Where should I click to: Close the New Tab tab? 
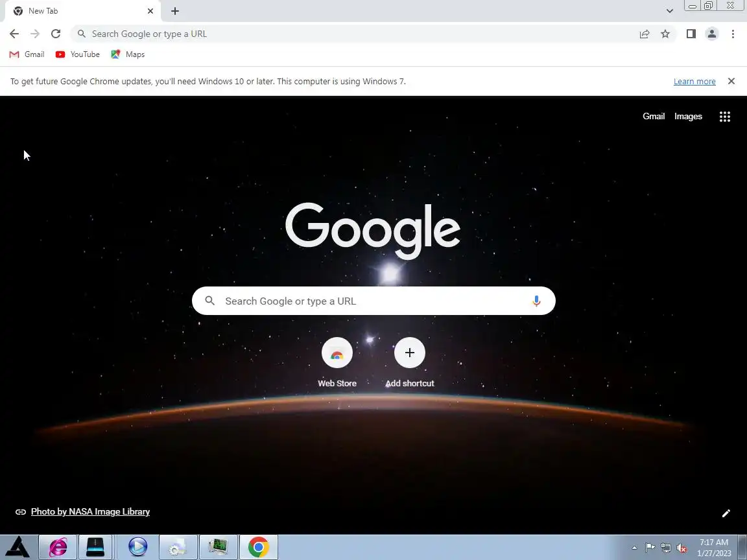point(150,11)
